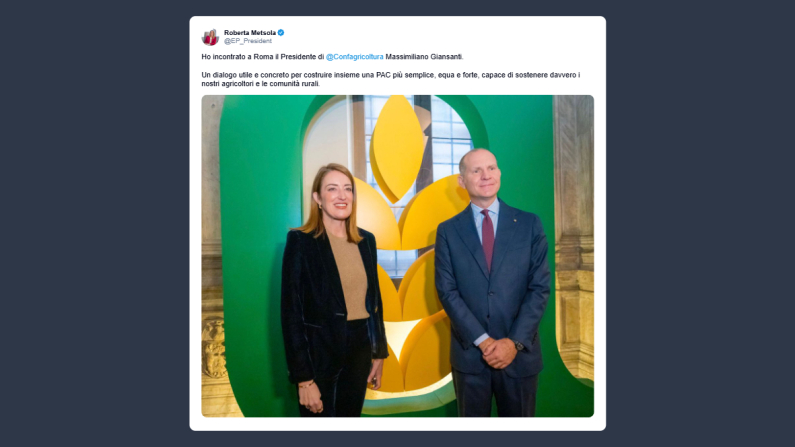This screenshot has height=447, width=795.
Task: Open the Roberta Metsola display name
Action: tap(250, 32)
